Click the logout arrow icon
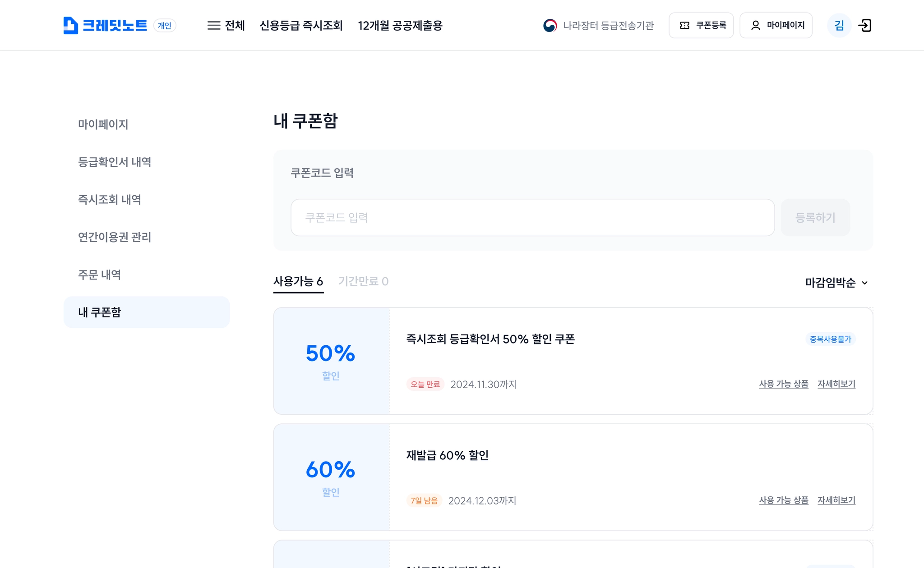924x568 pixels. point(864,25)
